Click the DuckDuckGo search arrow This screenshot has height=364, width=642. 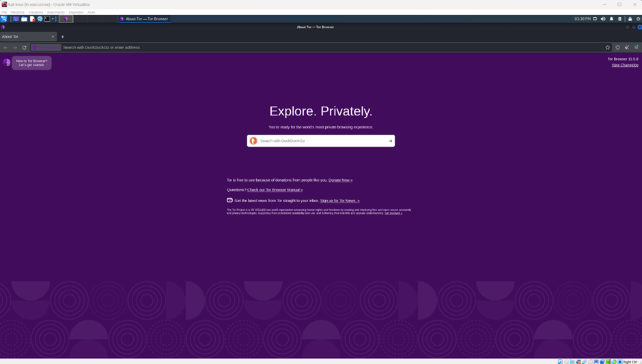[390, 141]
